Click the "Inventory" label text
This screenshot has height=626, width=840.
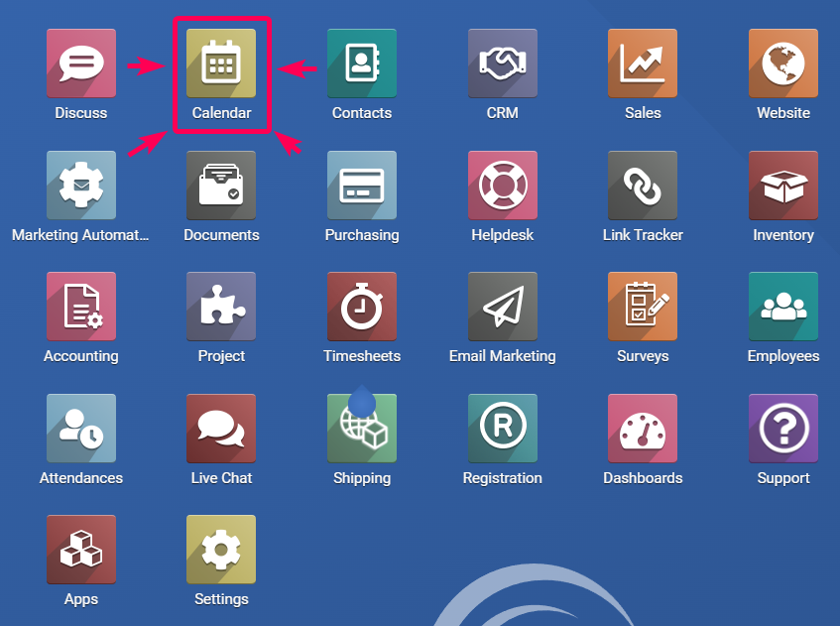tap(783, 235)
